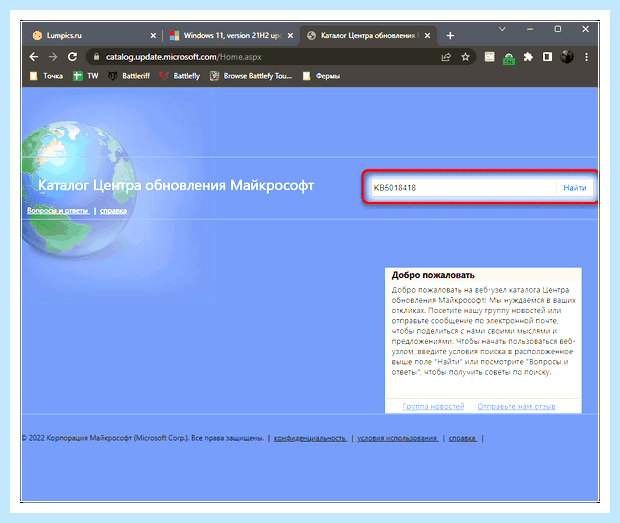Image resolution: width=620 pixels, height=523 pixels.
Task: Expand the tab search chevron
Action: tap(502, 29)
